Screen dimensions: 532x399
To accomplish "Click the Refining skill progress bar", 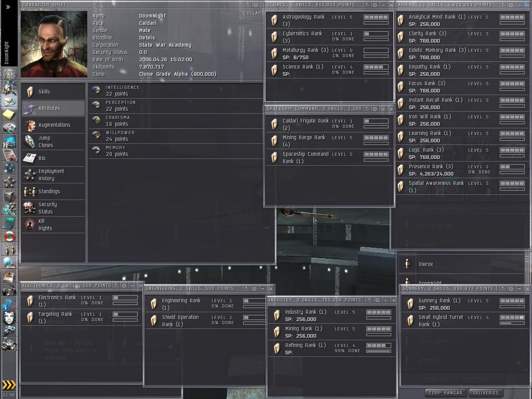I will point(379,351).
